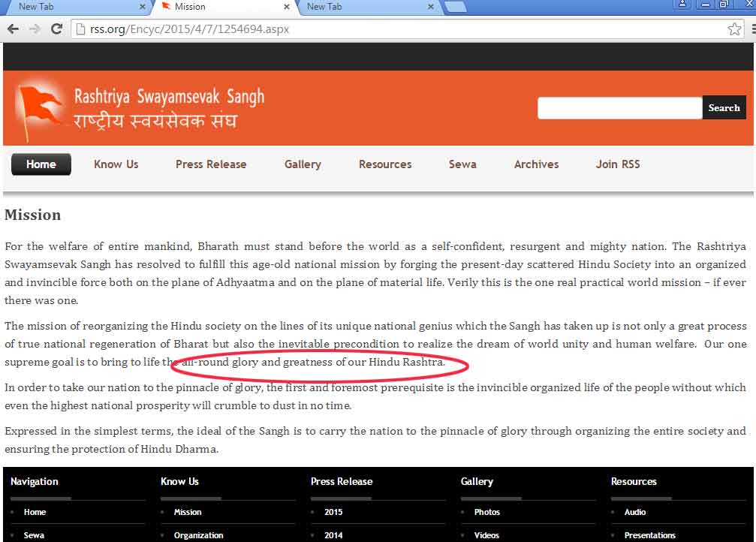This screenshot has height=542, width=756.
Task: Open the 2015 press release link
Action: coord(333,512)
